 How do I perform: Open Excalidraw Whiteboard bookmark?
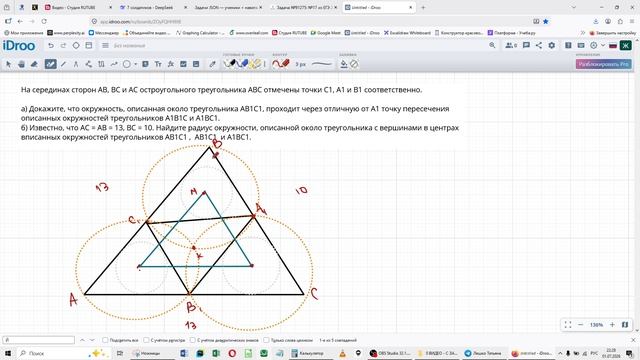407,33
